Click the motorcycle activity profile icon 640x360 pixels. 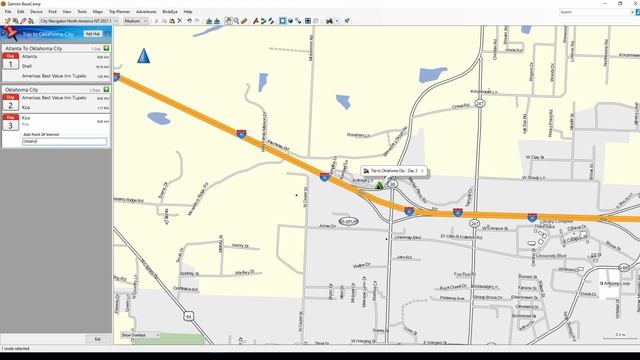329,21
